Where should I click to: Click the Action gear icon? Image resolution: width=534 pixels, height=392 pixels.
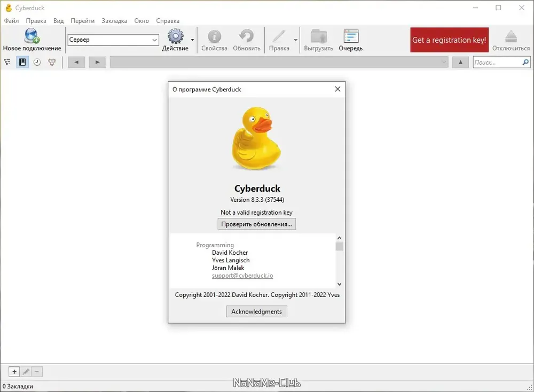(x=175, y=36)
